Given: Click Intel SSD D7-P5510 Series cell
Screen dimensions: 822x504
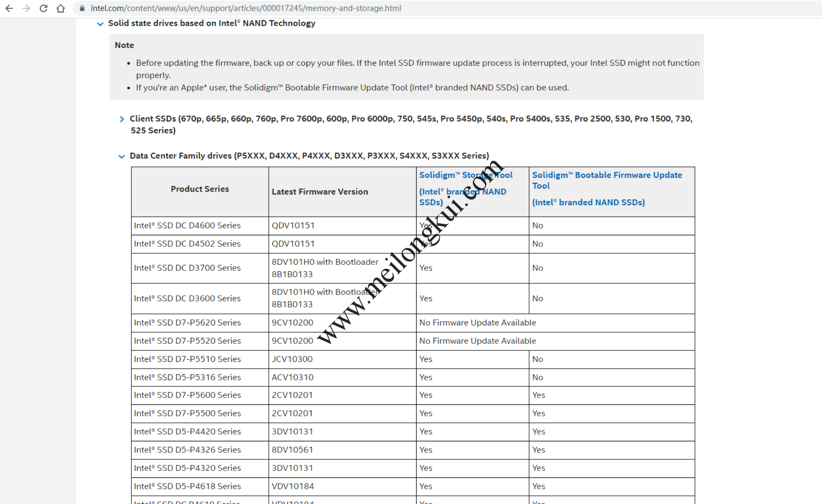Looking at the screenshot, I should pos(200,359).
